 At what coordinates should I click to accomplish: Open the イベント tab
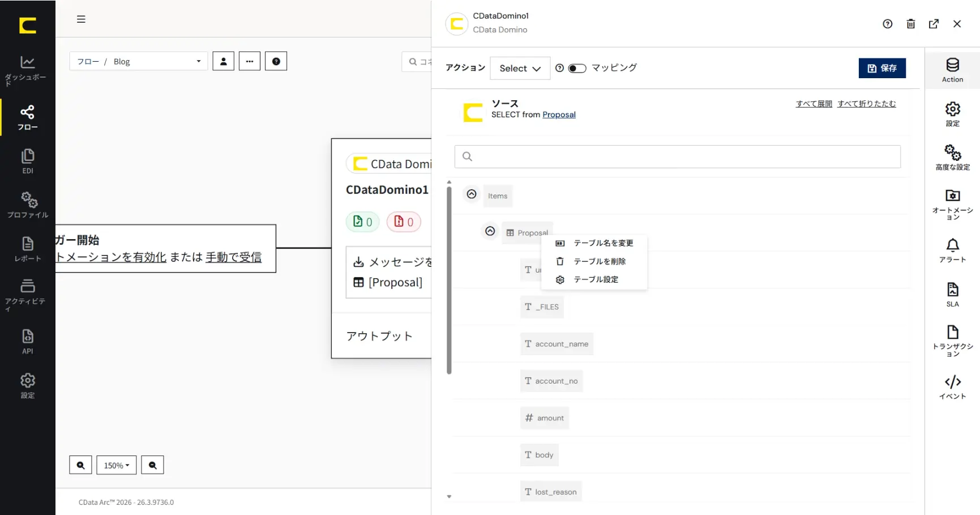[x=953, y=387]
